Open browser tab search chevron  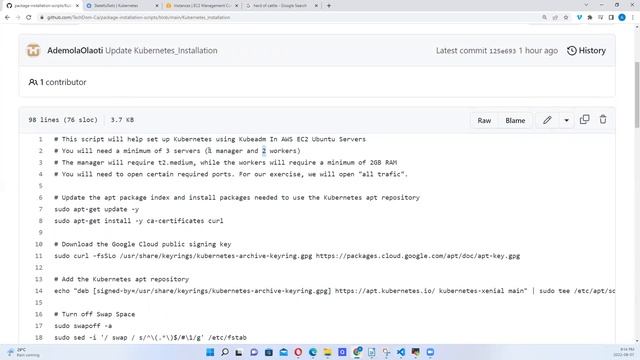pos(586,5)
